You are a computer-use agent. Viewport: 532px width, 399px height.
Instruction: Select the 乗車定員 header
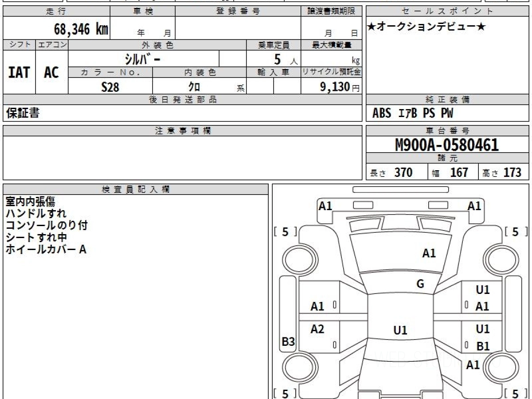[x=274, y=45]
